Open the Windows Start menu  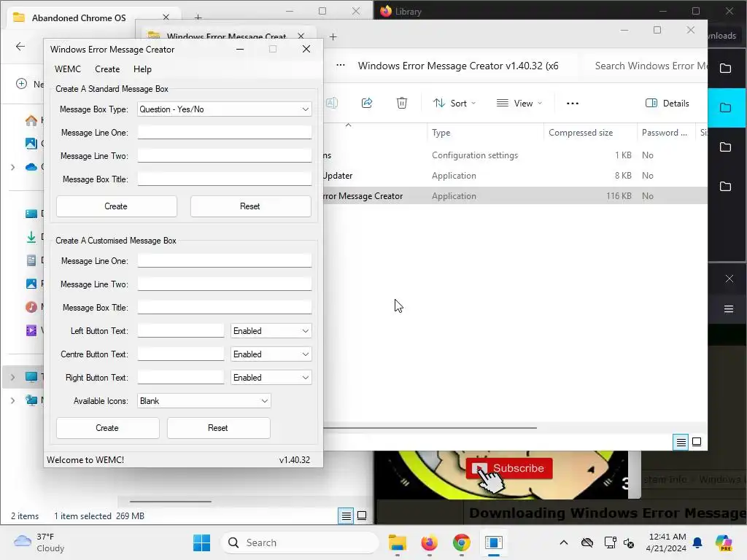tap(201, 542)
